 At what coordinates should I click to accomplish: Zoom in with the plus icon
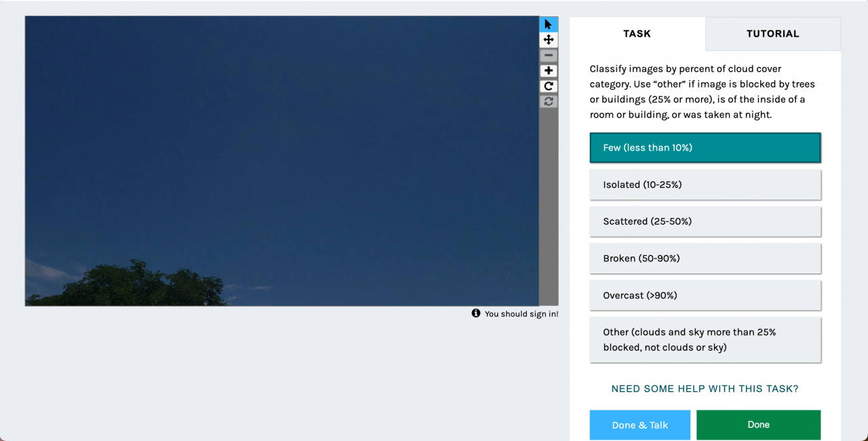click(549, 71)
